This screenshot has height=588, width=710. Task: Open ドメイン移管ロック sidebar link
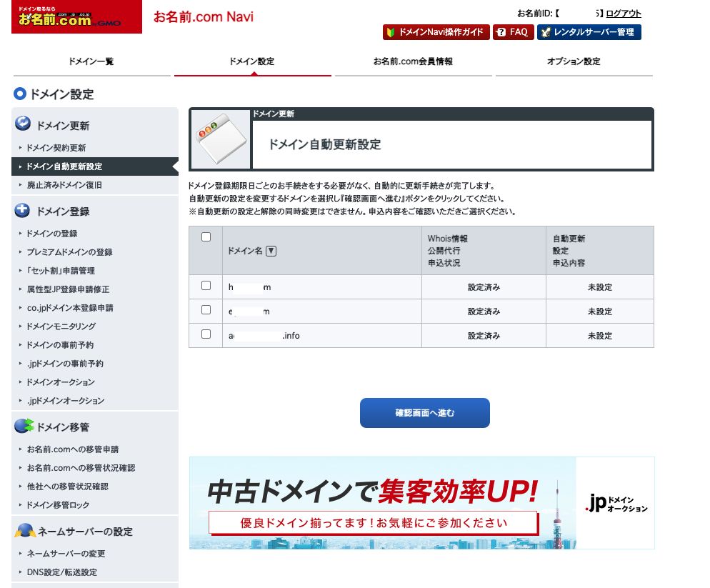tap(58, 504)
